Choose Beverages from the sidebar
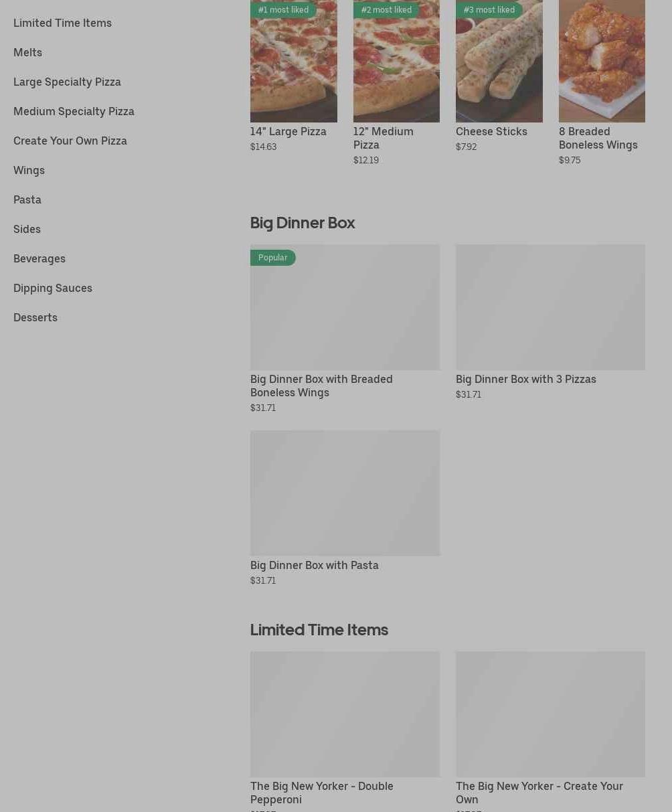The image size is (672, 812). (x=39, y=258)
